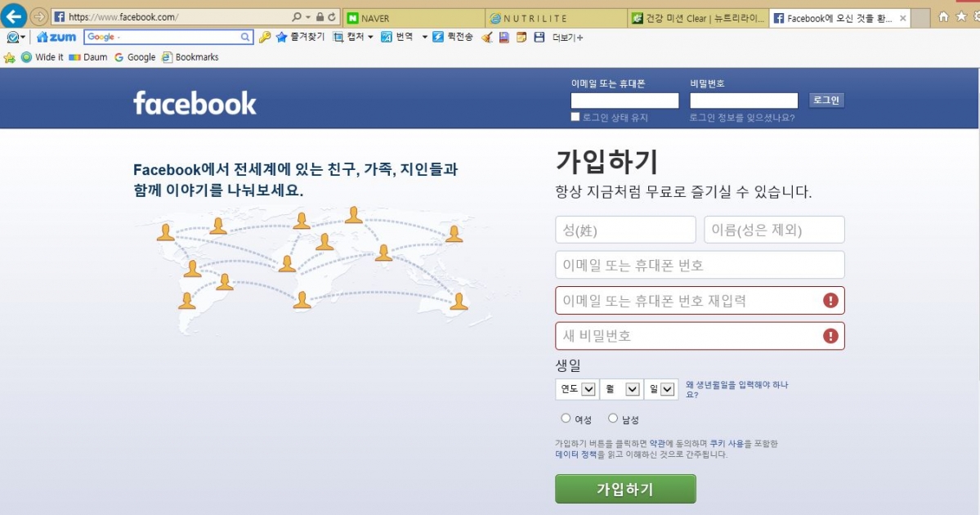Click the yellow memo note icon in toolbar
This screenshot has height=515, width=980.
coord(521,38)
